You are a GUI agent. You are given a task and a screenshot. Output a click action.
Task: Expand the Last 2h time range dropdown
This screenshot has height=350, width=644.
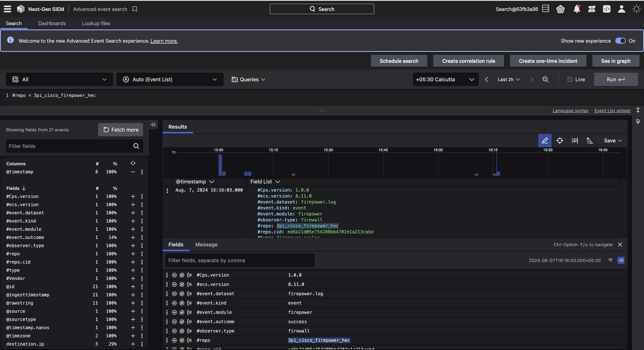tap(508, 80)
